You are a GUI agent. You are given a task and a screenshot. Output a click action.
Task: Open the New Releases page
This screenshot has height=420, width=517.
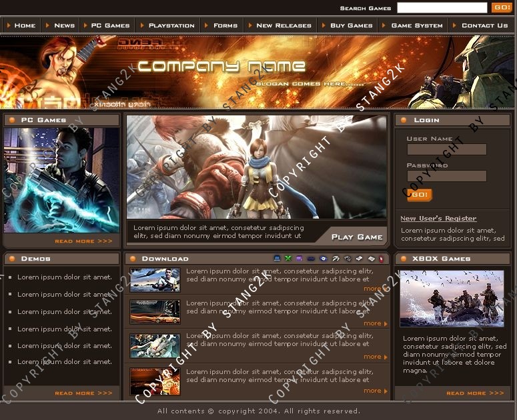point(284,25)
